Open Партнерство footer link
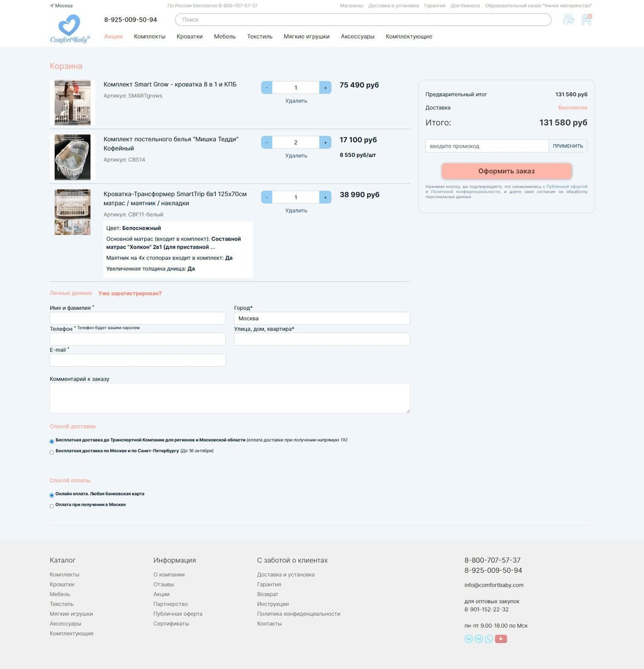The image size is (644, 669). [x=171, y=604]
